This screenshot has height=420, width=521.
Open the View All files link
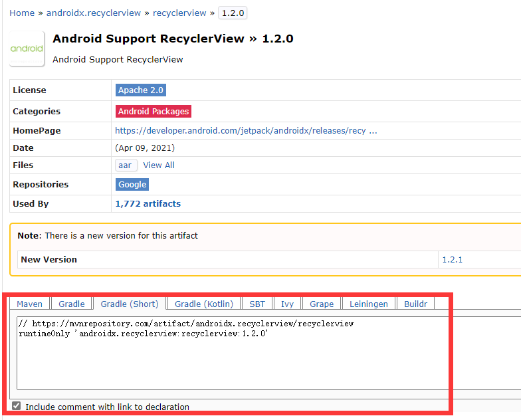tap(158, 165)
